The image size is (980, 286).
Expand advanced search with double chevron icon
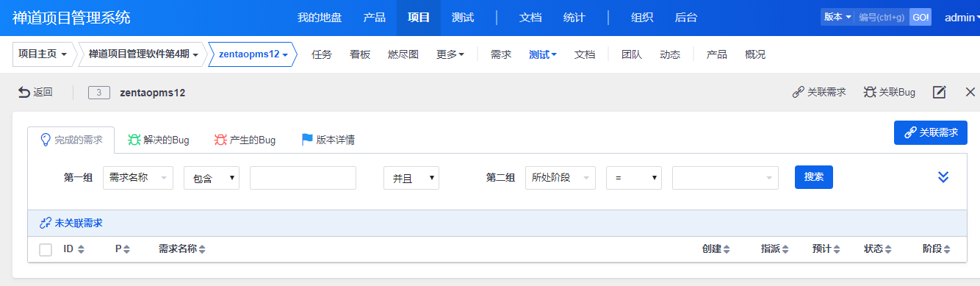point(944,177)
